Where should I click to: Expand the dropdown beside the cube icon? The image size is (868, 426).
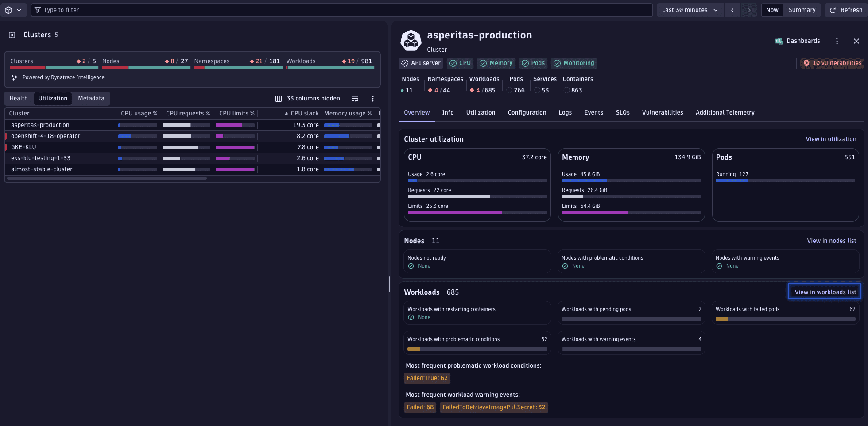[x=19, y=10]
